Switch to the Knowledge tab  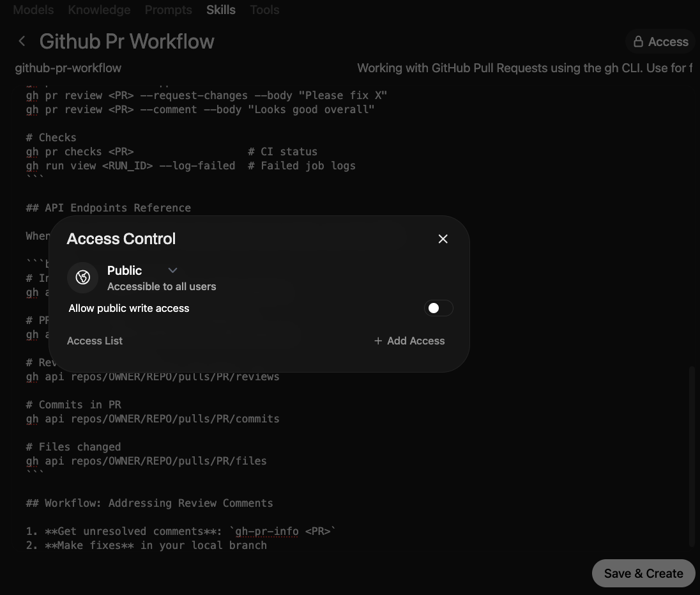(x=99, y=10)
